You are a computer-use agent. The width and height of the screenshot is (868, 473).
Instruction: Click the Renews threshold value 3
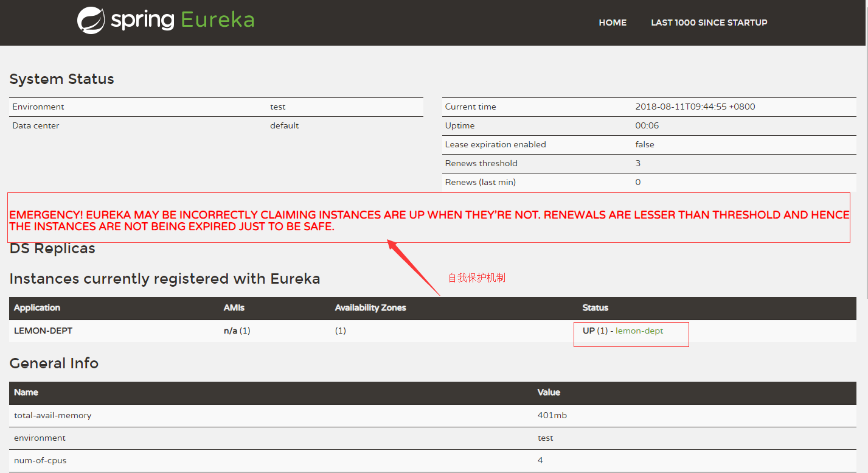point(638,163)
